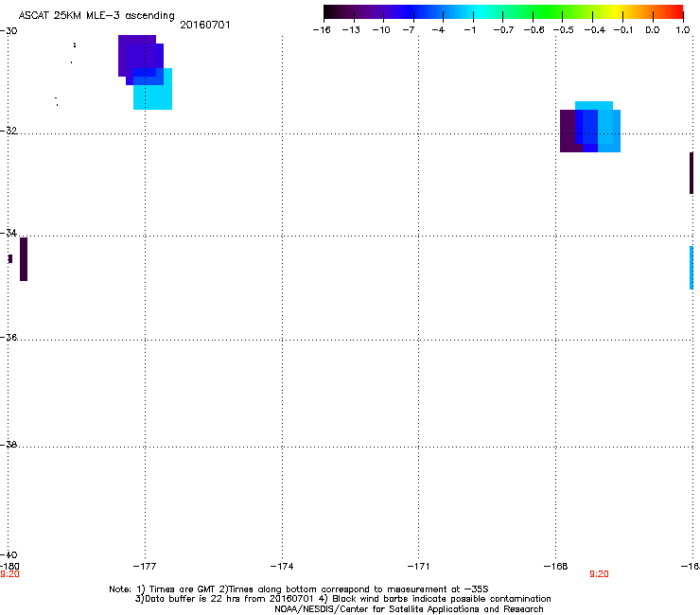Click the longitude label -168
Screen dimensions: 700x615
point(556,567)
